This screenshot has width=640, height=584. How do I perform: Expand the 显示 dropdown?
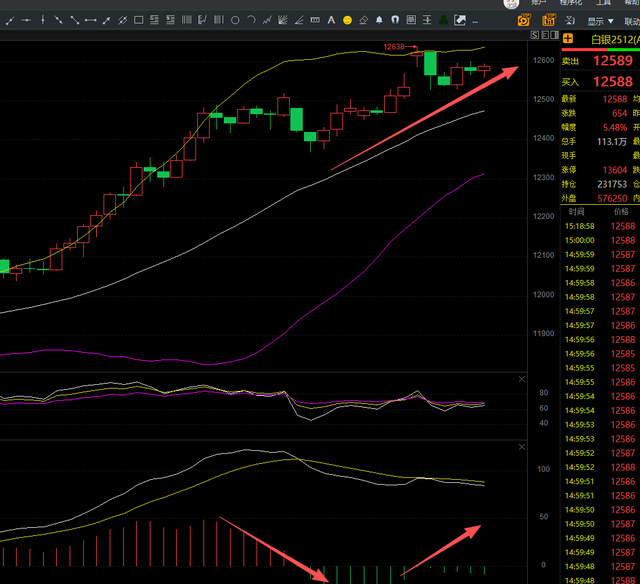click(x=600, y=21)
